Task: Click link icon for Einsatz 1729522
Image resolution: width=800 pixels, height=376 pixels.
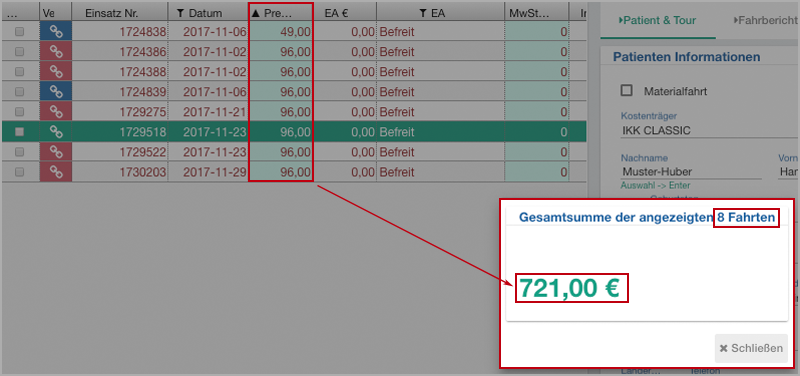Action: 56,152
